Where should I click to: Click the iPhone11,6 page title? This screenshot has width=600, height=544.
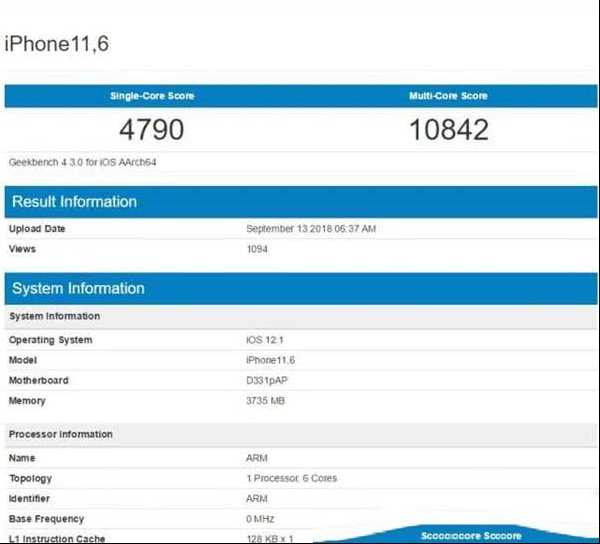point(57,44)
